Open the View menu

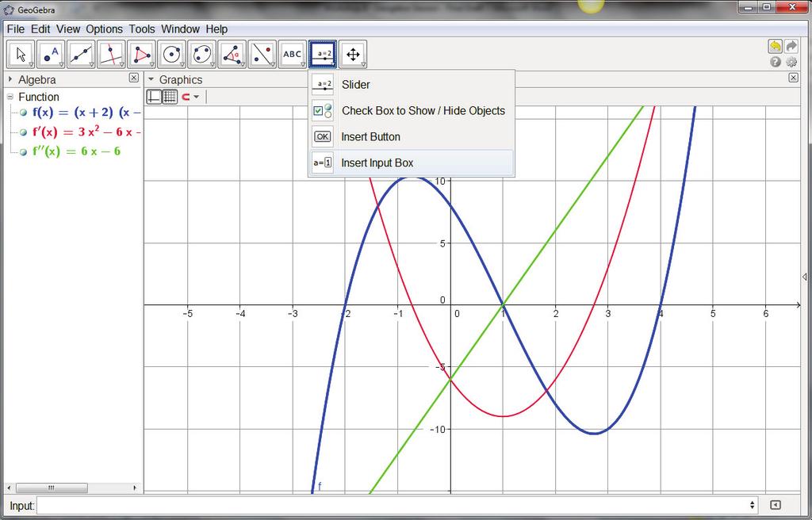coord(68,29)
